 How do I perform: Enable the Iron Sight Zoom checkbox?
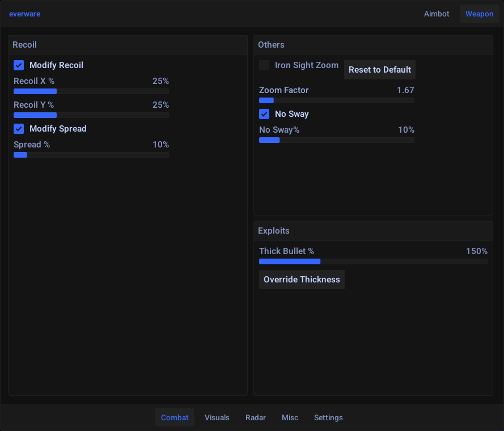(x=264, y=65)
